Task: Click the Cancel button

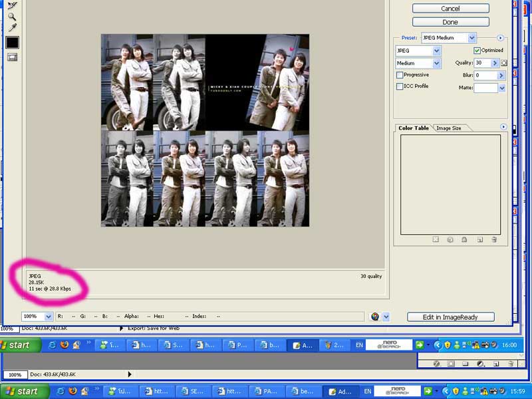Action: (451, 9)
